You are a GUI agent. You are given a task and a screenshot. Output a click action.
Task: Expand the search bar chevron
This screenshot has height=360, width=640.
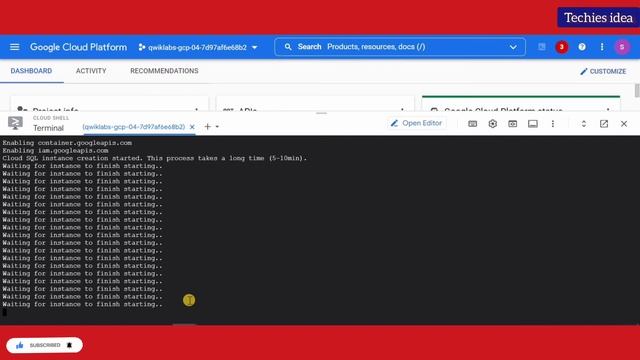click(513, 47)
